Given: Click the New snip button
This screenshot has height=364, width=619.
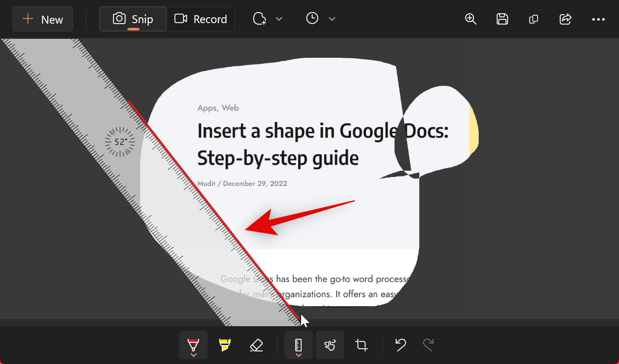Looking at the screenshot, I should (x=43, y=19).
